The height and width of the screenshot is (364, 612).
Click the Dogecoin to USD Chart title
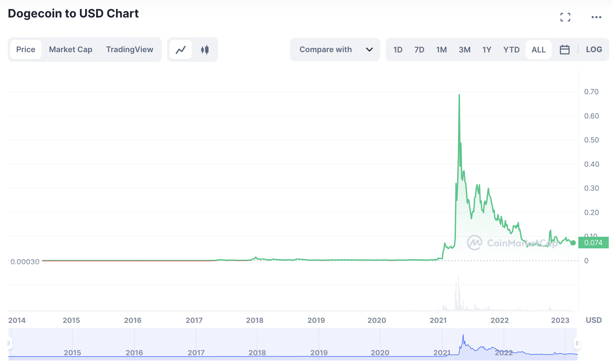73,14
